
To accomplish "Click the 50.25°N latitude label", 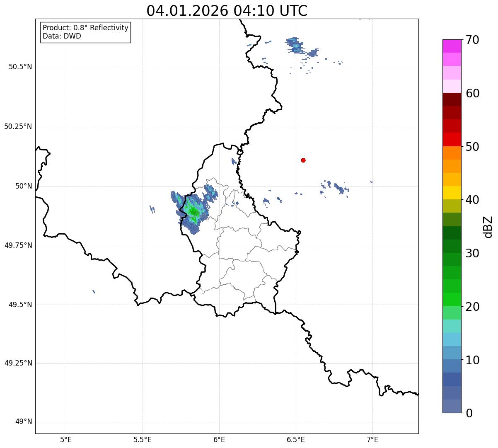I will (x=18, y=126).
